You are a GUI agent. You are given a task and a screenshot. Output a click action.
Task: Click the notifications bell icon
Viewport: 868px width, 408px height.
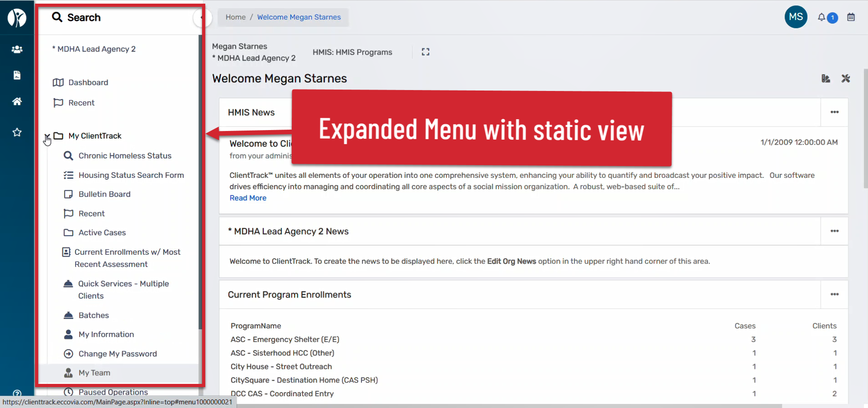(822, 17)
